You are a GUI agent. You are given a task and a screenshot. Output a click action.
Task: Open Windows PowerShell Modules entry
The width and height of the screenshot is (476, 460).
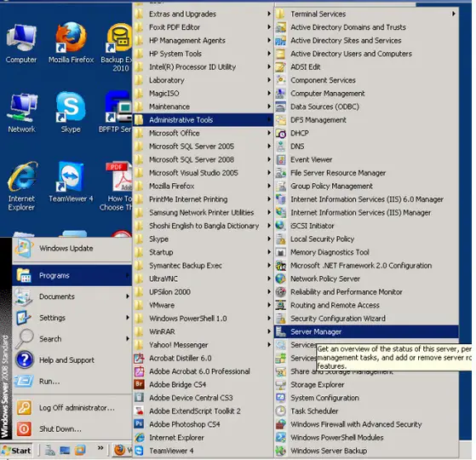pos(366,438)
